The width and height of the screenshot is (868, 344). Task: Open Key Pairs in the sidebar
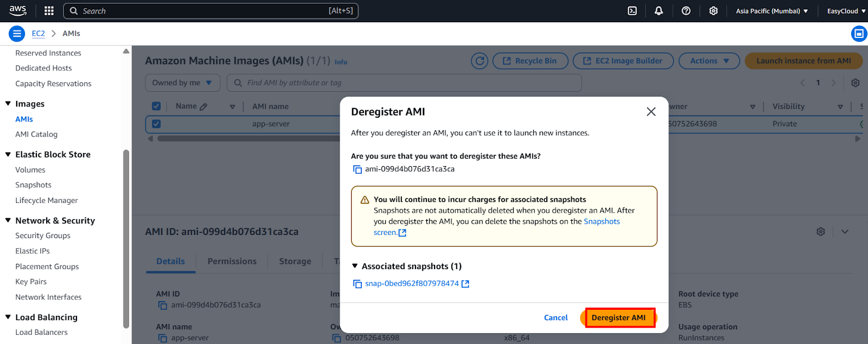[31, 282]
